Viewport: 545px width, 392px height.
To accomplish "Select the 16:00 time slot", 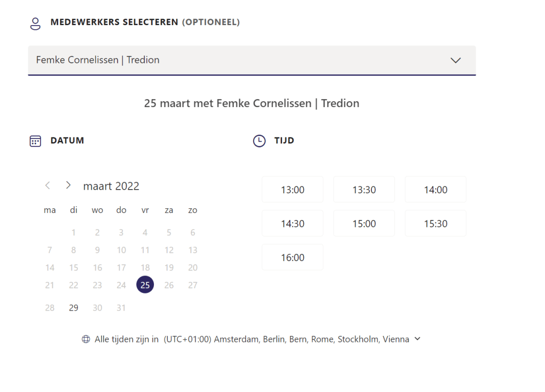I will 292,258.
